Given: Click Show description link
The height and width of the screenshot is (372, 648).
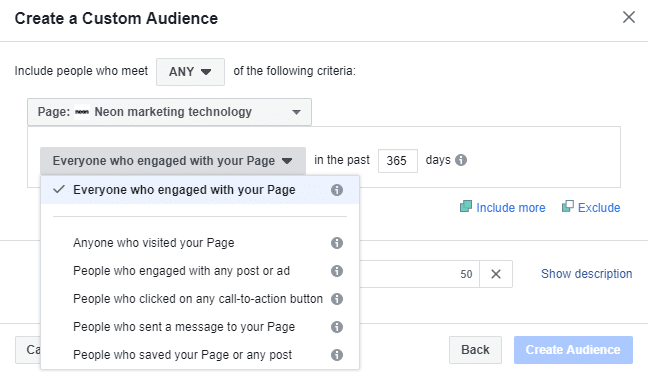Looking at the screenshot, I should click(x=586, y=274).
